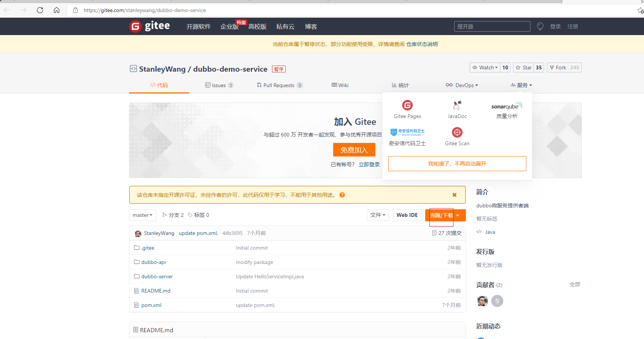Open SonarQube 质量分析 service
The width and height of the screenshot is (644, 339).
coord(507,110)
